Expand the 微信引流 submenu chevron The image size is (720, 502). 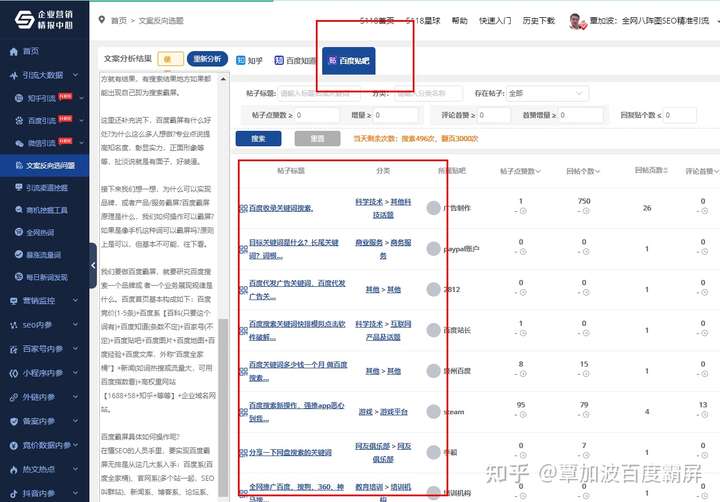81,143
